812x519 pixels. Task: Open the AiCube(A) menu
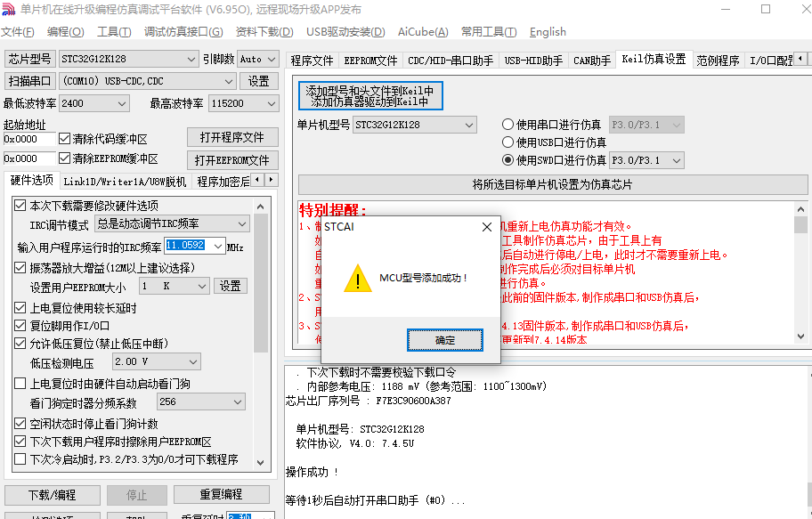point(423,32)
